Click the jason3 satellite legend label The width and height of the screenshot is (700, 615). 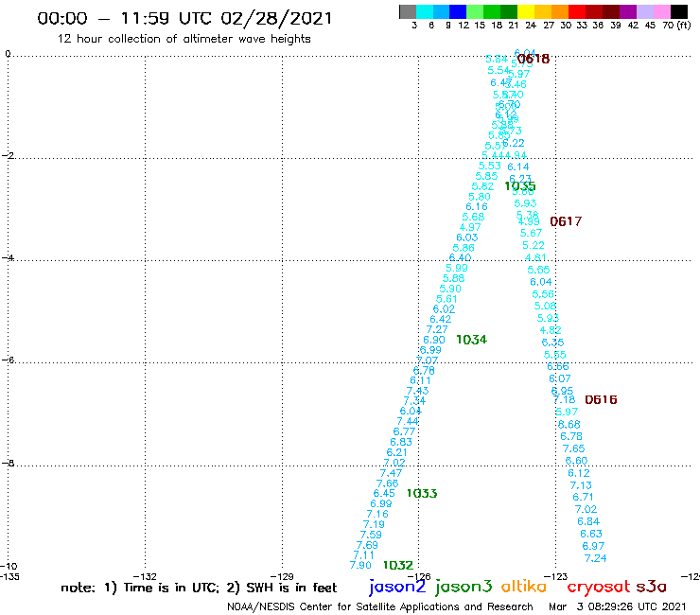point(464,587)
